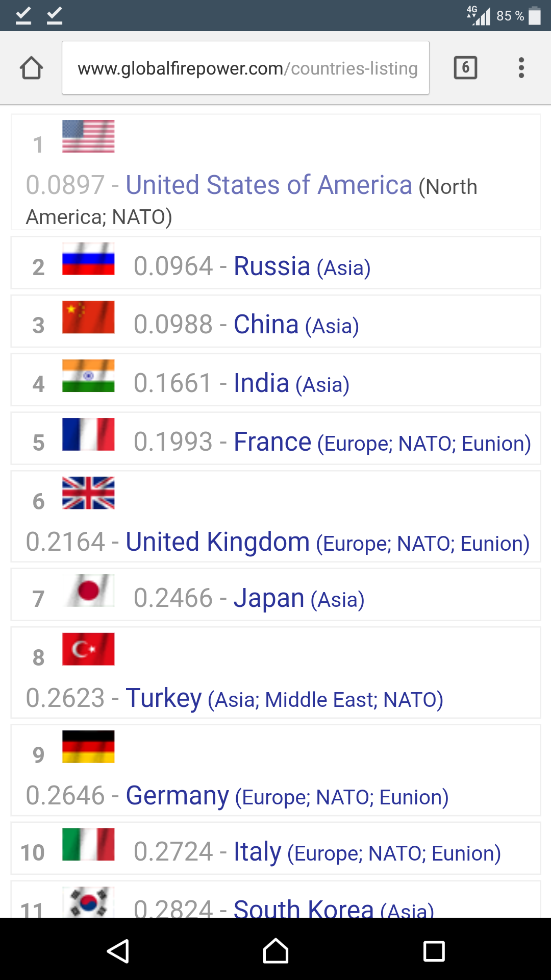Tap the United States flag icon

click(88, 136)
